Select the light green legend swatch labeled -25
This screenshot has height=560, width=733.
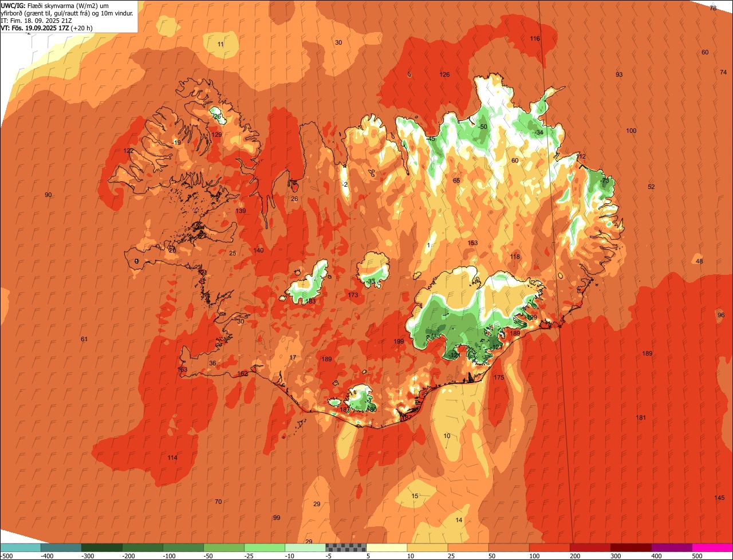click(x=265, y=548)
